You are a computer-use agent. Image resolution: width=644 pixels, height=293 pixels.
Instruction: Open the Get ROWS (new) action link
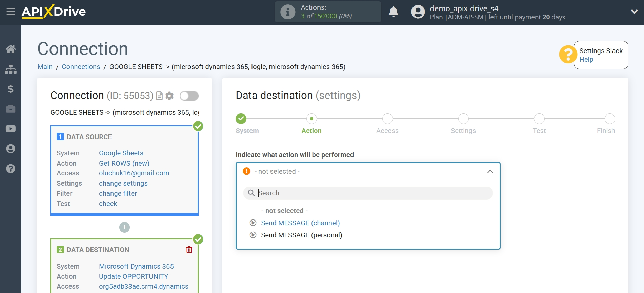pyautogui.click(x=124, y=163)
